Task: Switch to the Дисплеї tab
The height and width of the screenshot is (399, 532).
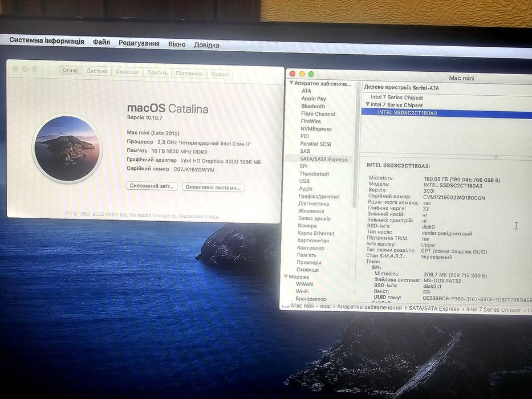Action: (x=97, y=71)
